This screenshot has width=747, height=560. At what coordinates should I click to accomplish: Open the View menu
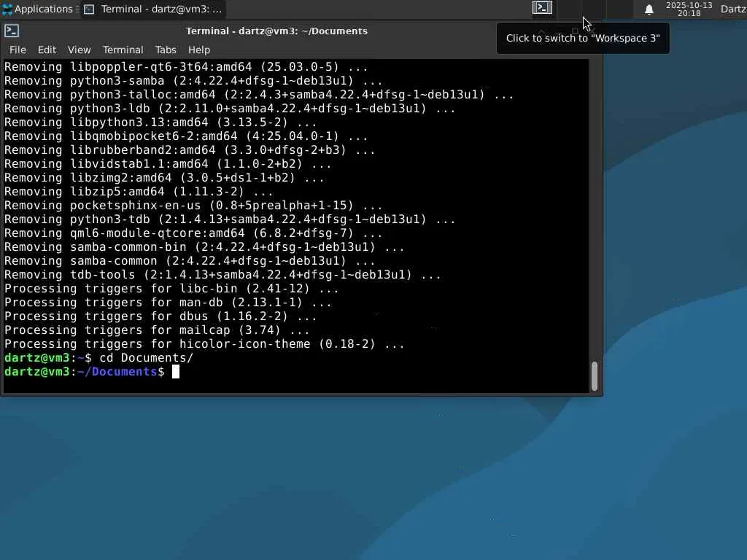coord(79,50)
